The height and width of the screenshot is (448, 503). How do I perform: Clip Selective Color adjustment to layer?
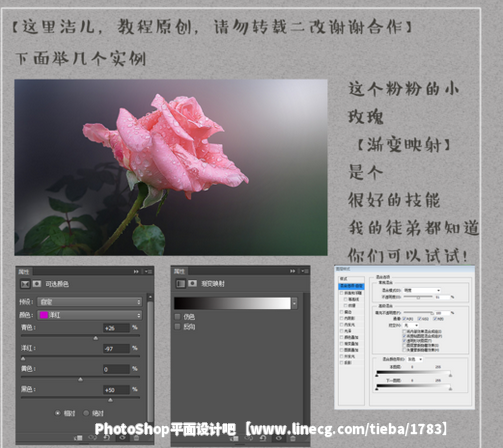point(78,438)
